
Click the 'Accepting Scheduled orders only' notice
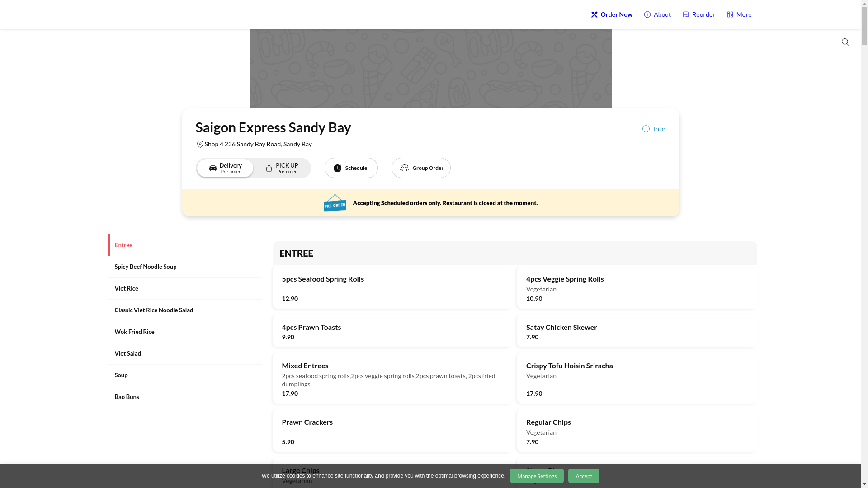tap(445, 203)
